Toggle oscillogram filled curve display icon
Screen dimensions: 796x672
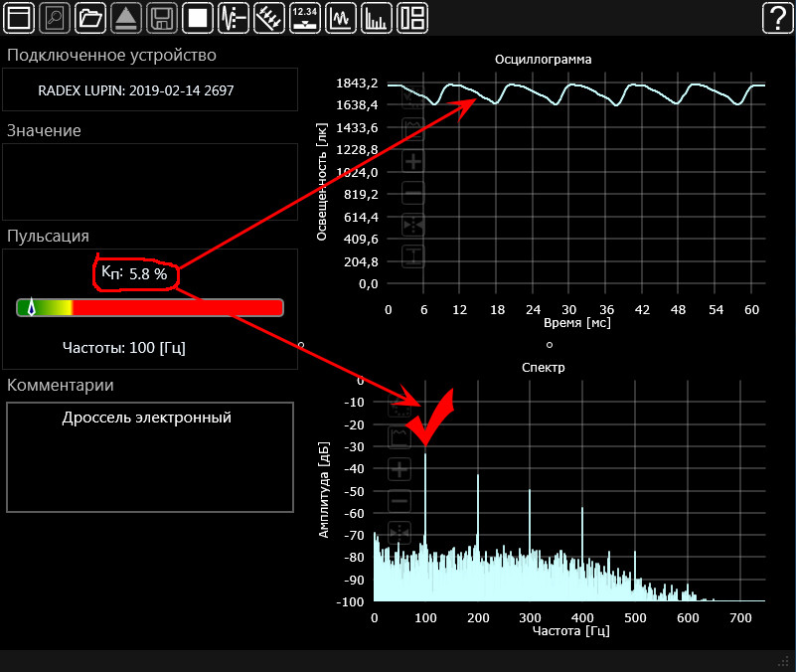tap(413, 129)
